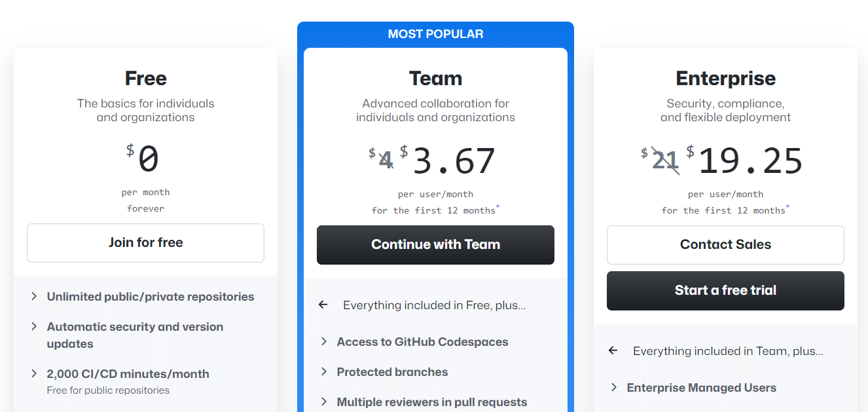868x412 pixels.
Task: Expand the 'Unlimited public/private repositories' chevron
Action: pos(34,296)
